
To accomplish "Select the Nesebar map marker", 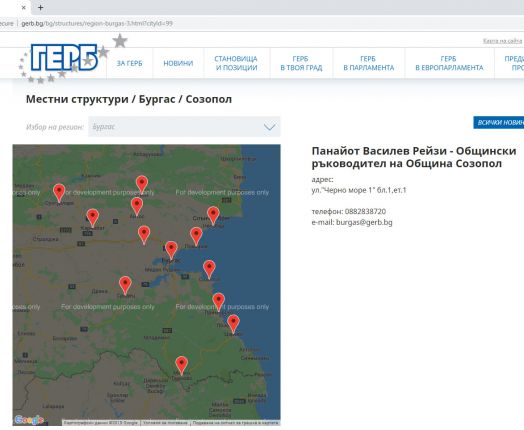I will [x=213, y=215].
